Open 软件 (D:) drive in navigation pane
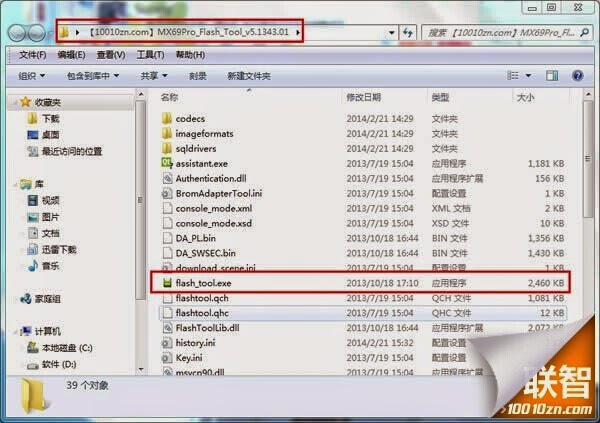 (x=59, y=364)
